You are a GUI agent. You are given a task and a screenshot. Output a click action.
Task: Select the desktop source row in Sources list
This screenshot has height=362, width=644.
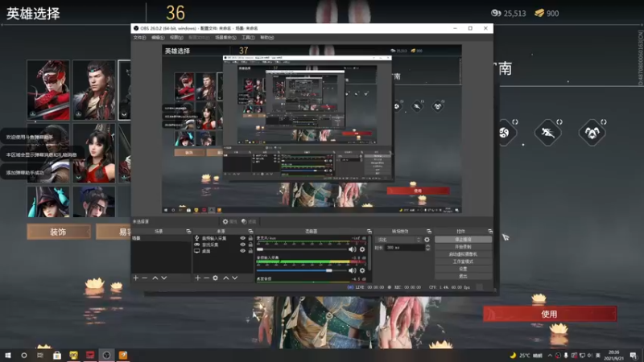(223, 251)
